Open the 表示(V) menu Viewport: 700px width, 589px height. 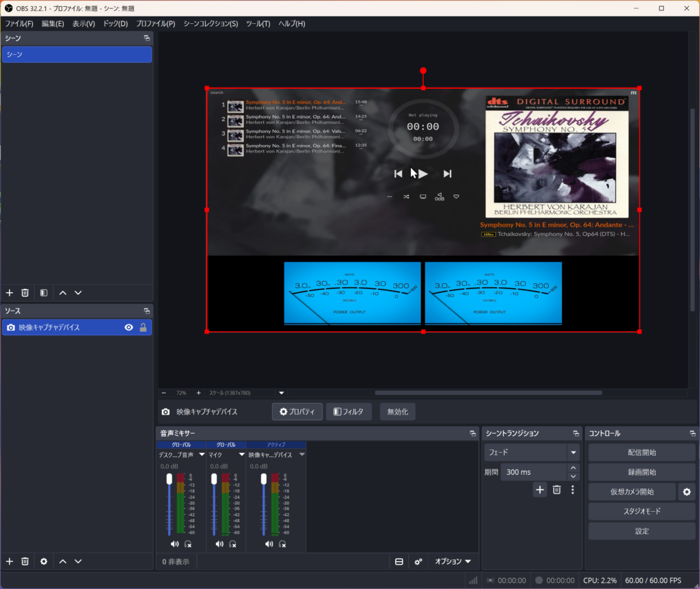[x=83, y=24]
